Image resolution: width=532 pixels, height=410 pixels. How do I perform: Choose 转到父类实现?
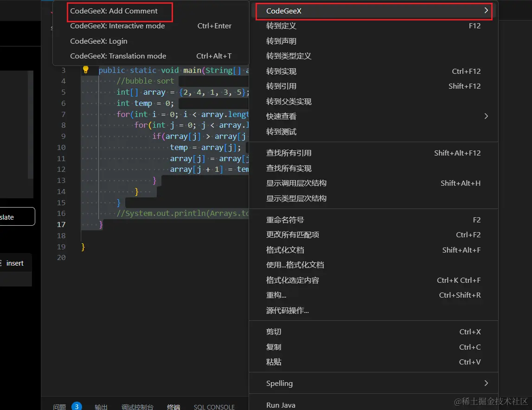click(373, 101)
